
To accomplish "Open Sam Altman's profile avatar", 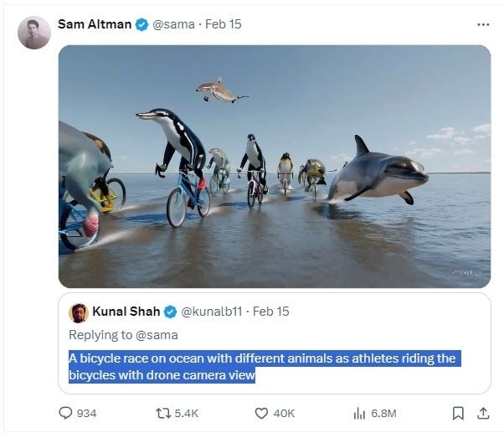I will pos(34,33).
